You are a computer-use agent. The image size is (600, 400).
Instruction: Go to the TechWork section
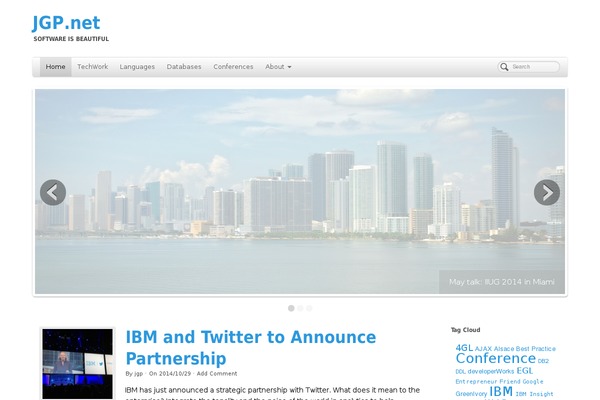coord(93,67)
